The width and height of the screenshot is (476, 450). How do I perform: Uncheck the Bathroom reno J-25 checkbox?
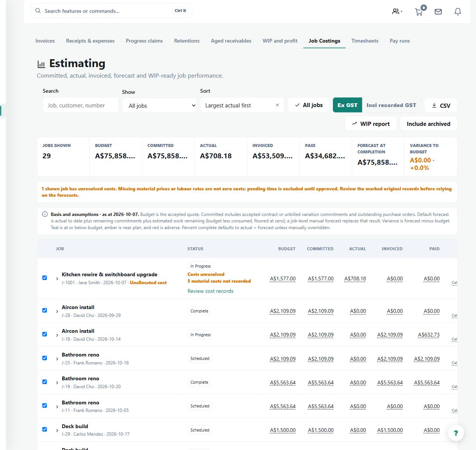tap(44, 358)
